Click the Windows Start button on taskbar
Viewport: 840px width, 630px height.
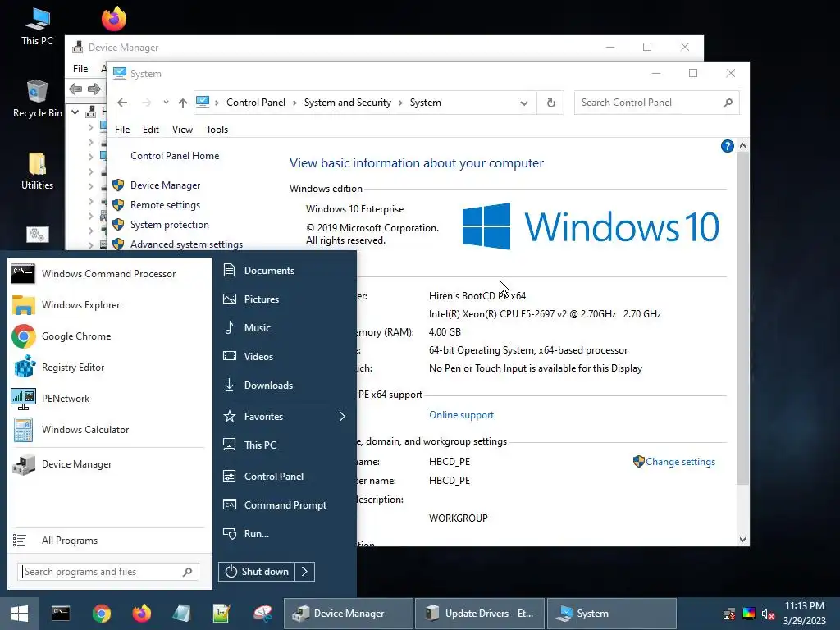click(x=20, y=614)
